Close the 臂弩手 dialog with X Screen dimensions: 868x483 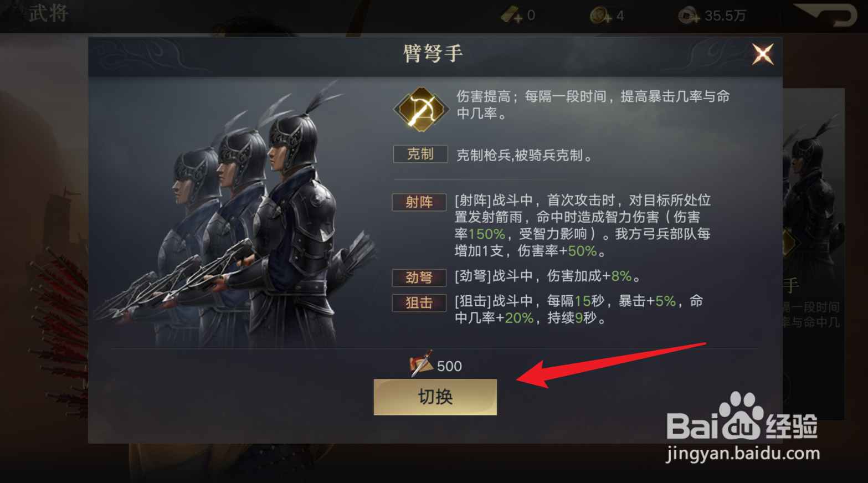(x=763, y=54)
